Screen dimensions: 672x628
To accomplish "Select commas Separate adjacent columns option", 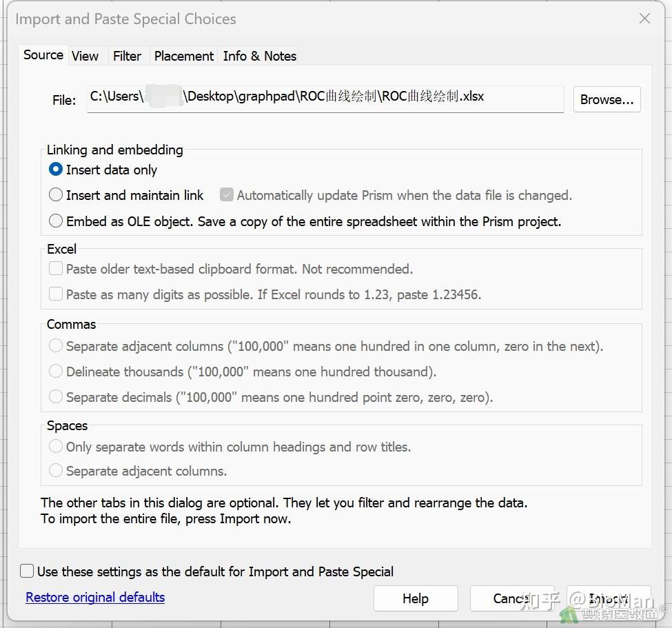I will [56, 346].
